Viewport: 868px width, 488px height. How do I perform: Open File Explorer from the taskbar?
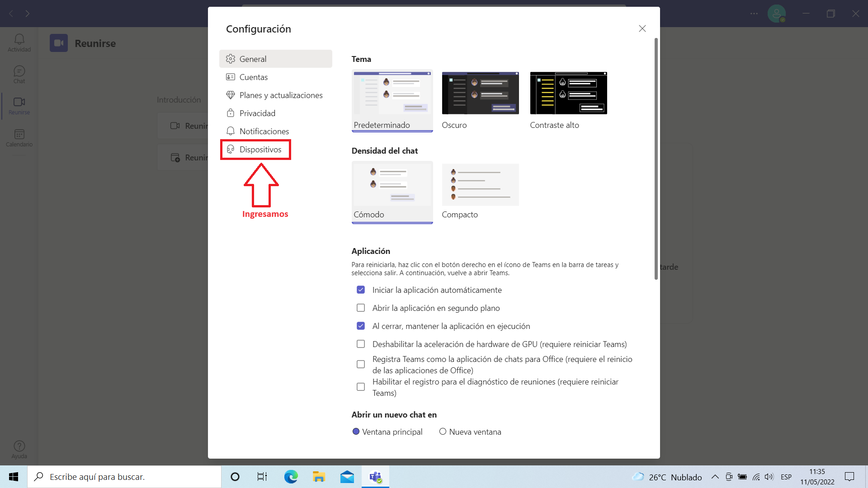[x=319, y=477]
